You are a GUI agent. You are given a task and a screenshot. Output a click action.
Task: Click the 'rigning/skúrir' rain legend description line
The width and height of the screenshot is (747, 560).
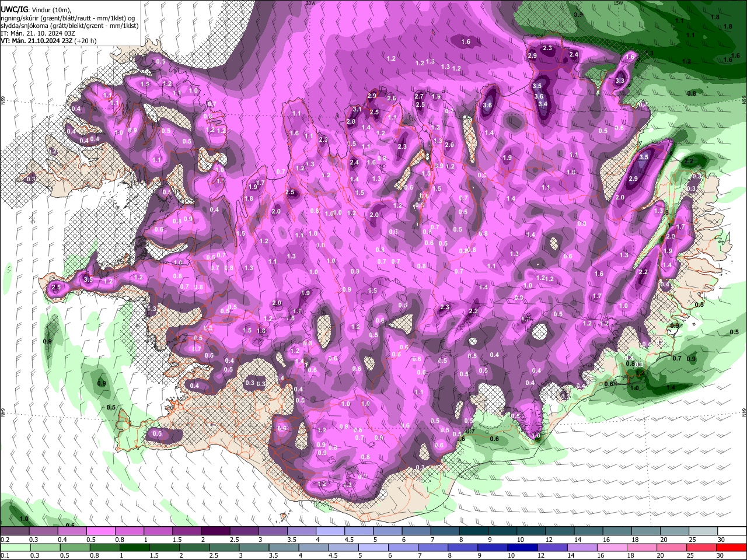(68, 18)
